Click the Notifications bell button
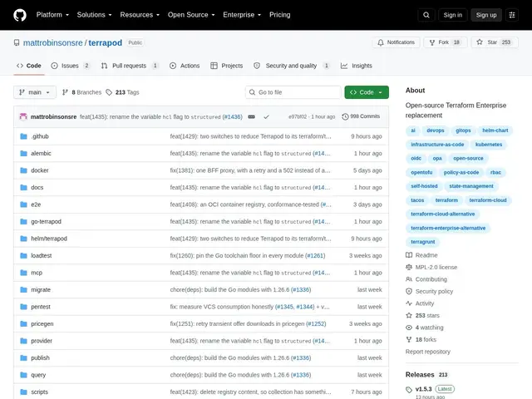 point(396,42)
